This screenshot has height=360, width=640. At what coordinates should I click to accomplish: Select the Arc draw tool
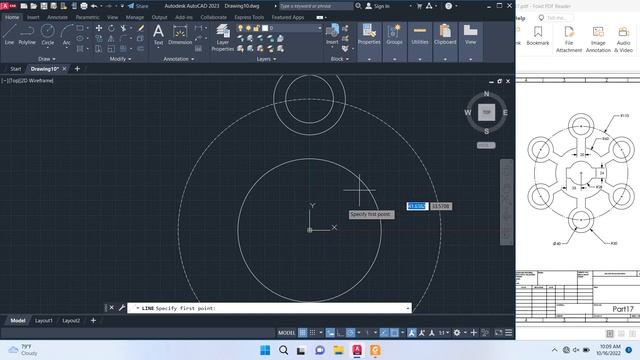pyautogui.click(x=67, y=34)
